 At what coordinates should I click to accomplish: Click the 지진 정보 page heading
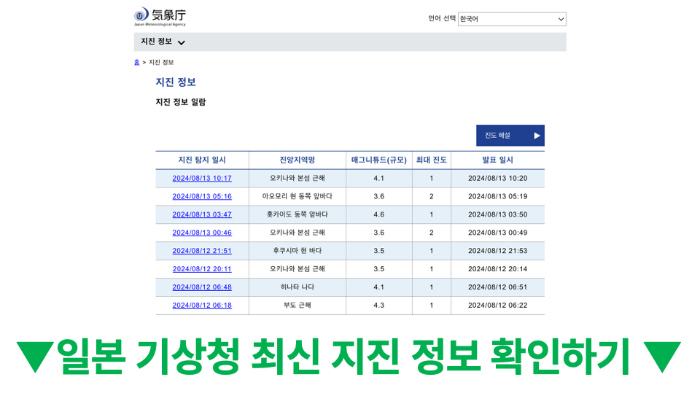click(176, 82)
